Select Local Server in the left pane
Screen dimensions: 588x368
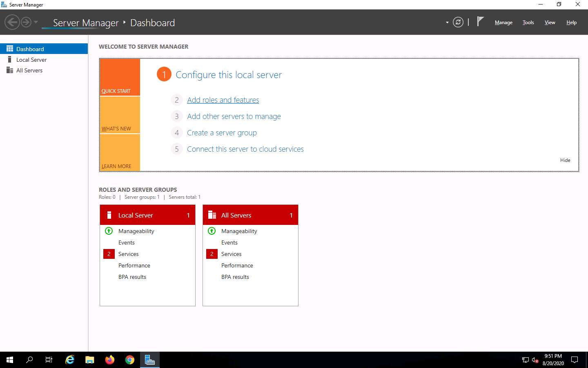pyautogui.click(x=44, y=60)
